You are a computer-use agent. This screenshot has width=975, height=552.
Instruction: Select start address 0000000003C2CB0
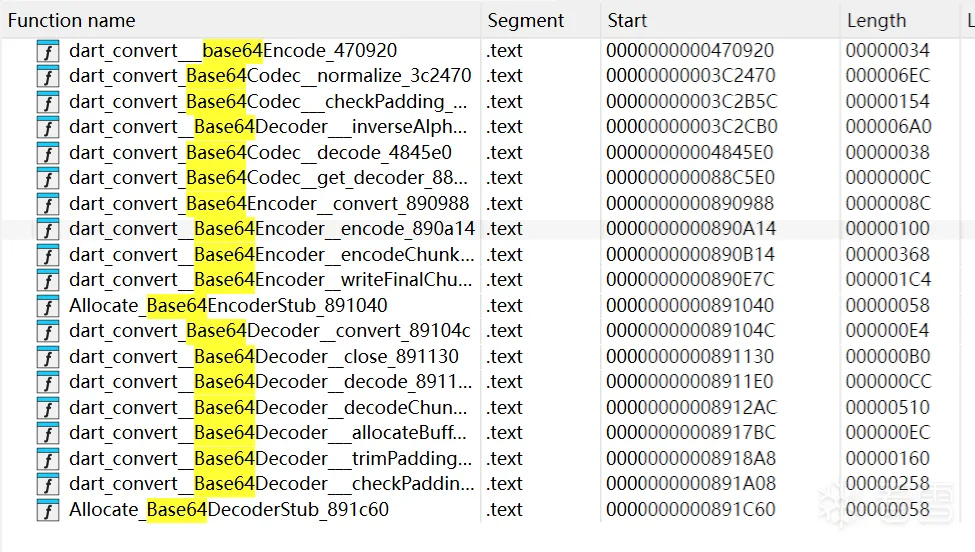tap(691, 127)
